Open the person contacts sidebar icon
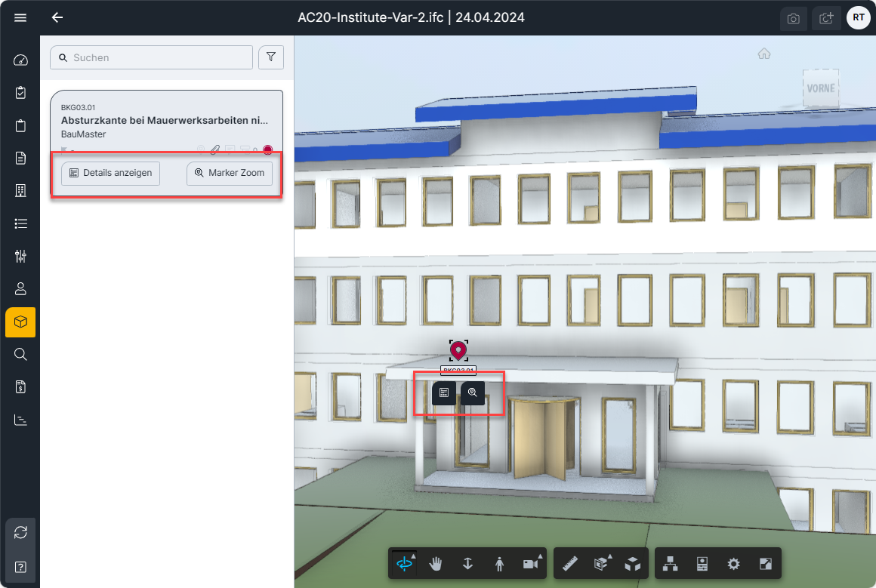The width and height of the screenshot is (876, 588). pos(20,288)
